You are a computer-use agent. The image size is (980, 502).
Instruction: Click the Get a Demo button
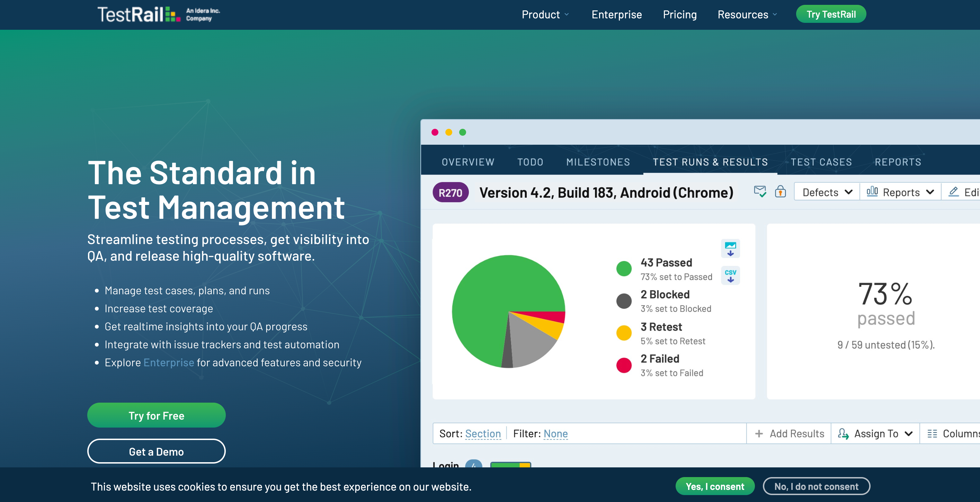tap(155, 451)
